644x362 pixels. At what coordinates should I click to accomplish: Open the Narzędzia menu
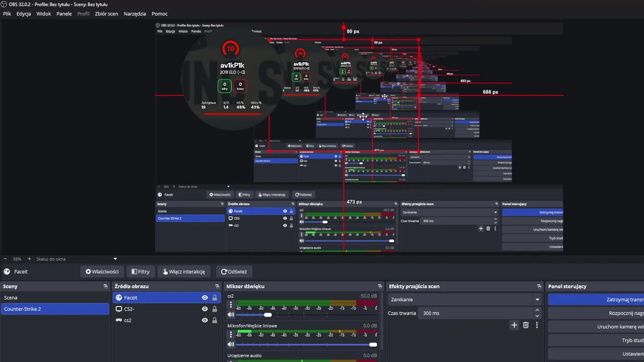pos(135,14)
